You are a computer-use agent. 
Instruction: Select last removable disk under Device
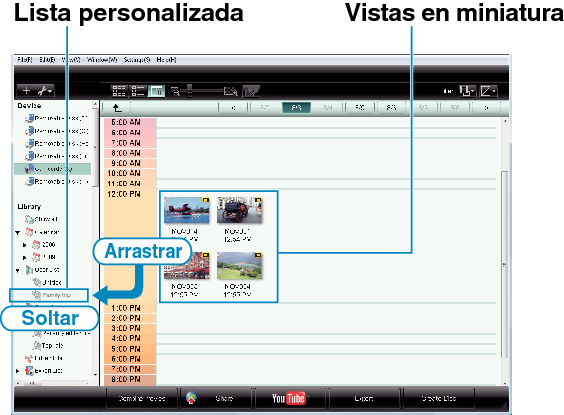pyautogui.click(x=56, y=181)
